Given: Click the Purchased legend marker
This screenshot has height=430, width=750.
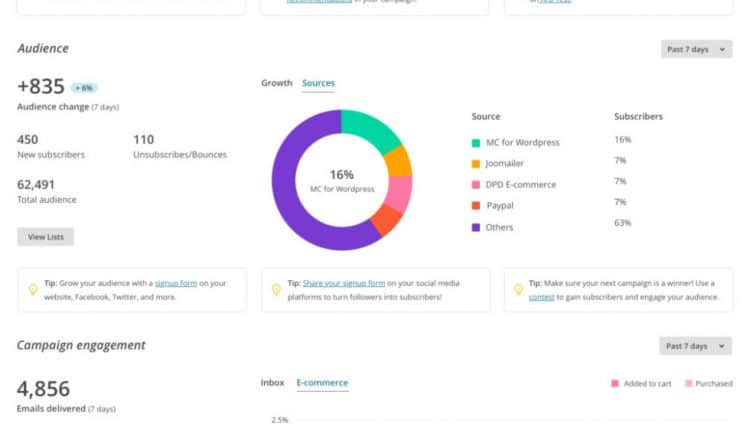Looking at the screenshot, I should tap(688, 383).
